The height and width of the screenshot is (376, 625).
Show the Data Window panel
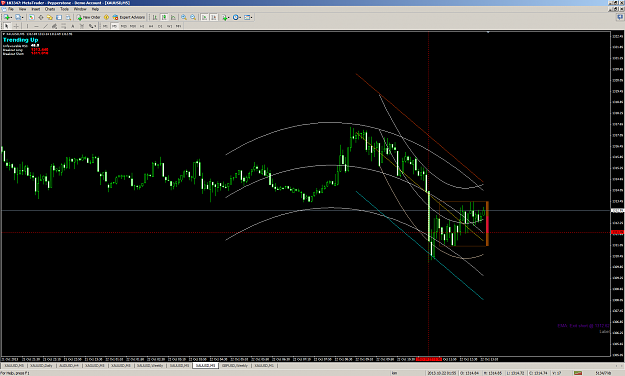coord(41,17)
